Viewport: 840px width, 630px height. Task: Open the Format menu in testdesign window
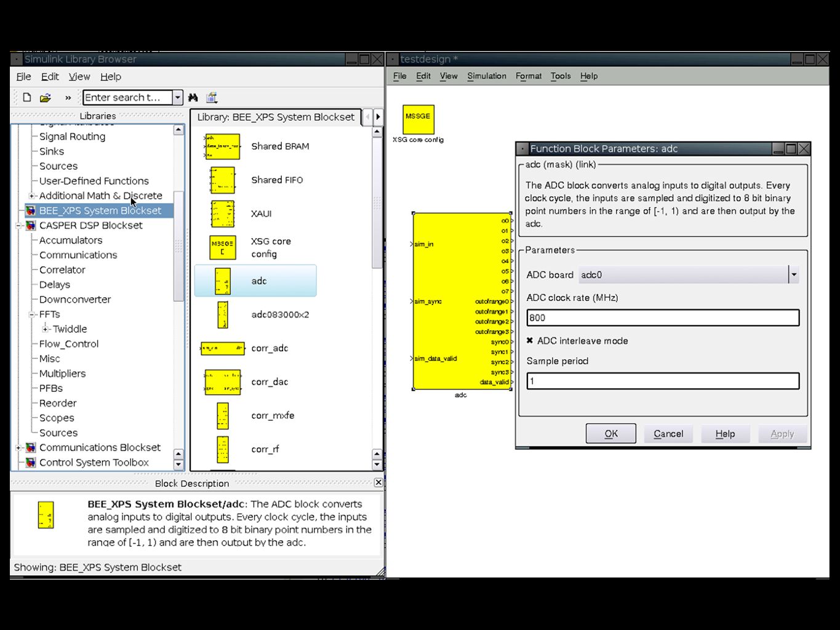(x=529, y=76)
